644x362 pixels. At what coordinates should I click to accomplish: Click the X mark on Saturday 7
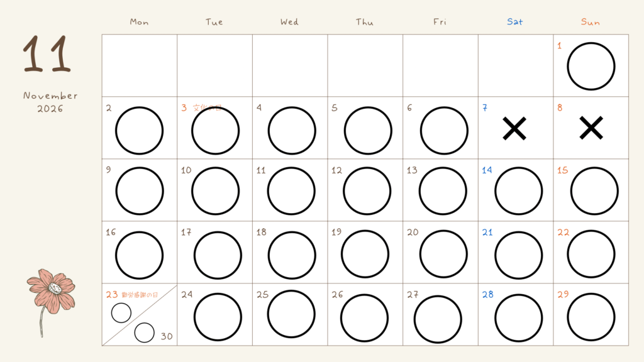coord(514,128)
